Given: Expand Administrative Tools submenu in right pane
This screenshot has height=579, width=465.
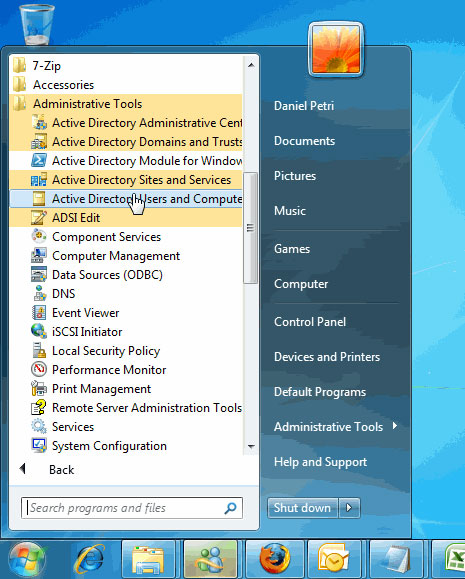Looking at the screenshot, I should [335, 427].
